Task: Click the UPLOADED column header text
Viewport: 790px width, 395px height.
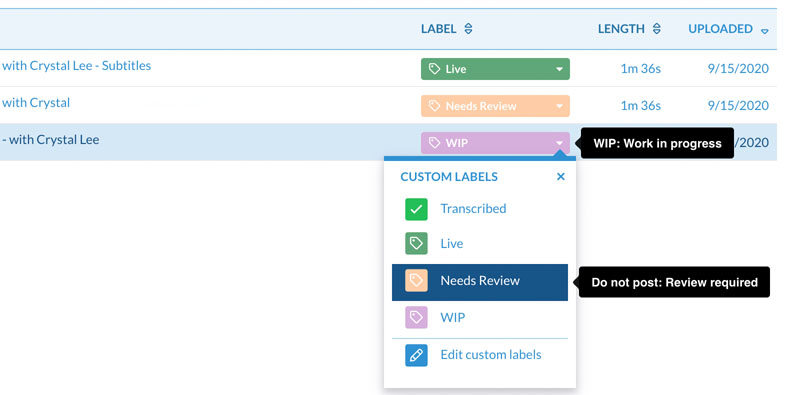Action: point(720,29)
